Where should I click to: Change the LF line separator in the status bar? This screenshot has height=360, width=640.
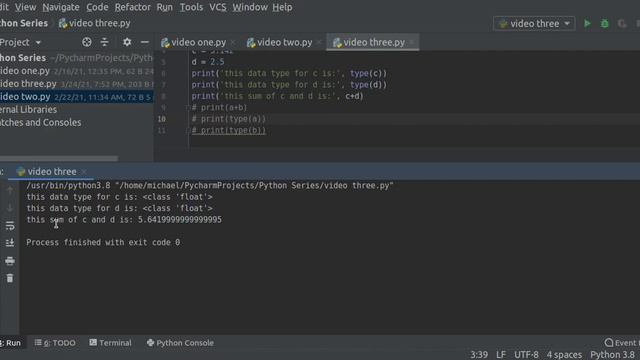pos(501,355)
